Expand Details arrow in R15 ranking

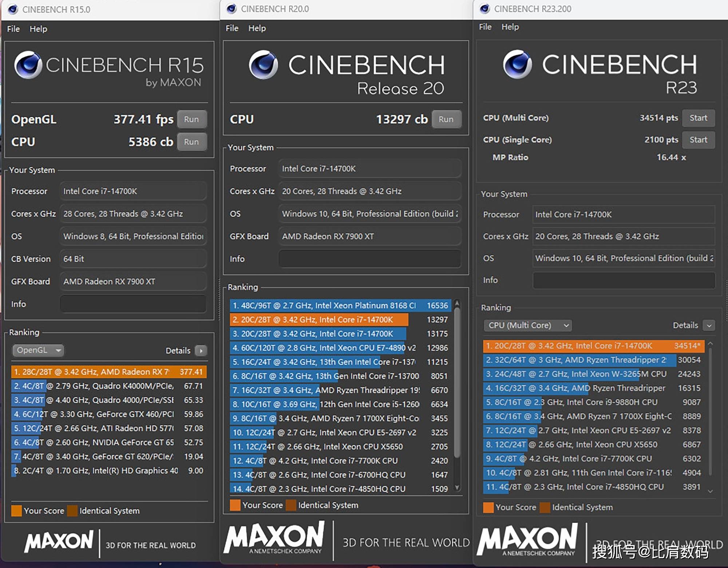click(201, 351)
